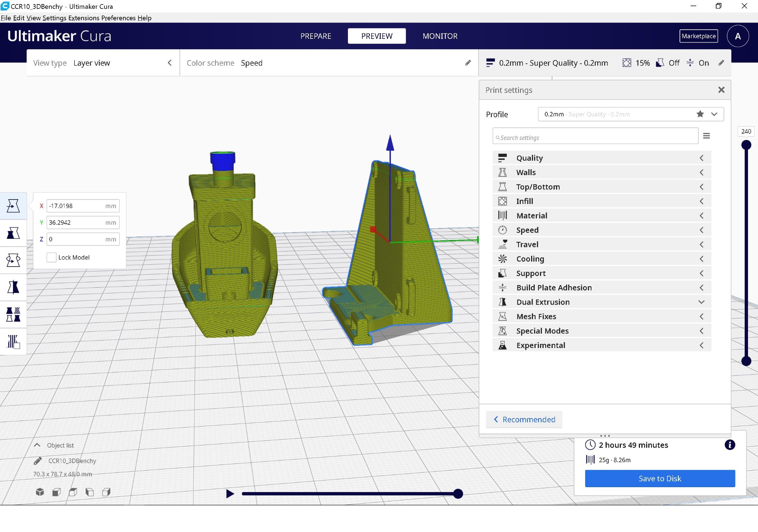Expand the Build Plate Adhesion category
The width and height of the screenshot is (758, 532).
601,288
